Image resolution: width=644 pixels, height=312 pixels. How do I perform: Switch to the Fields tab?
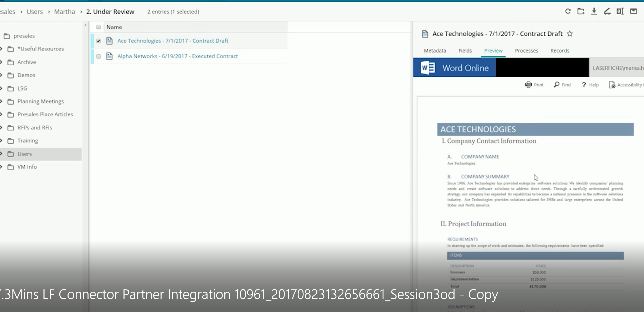[x=465, y=50]
